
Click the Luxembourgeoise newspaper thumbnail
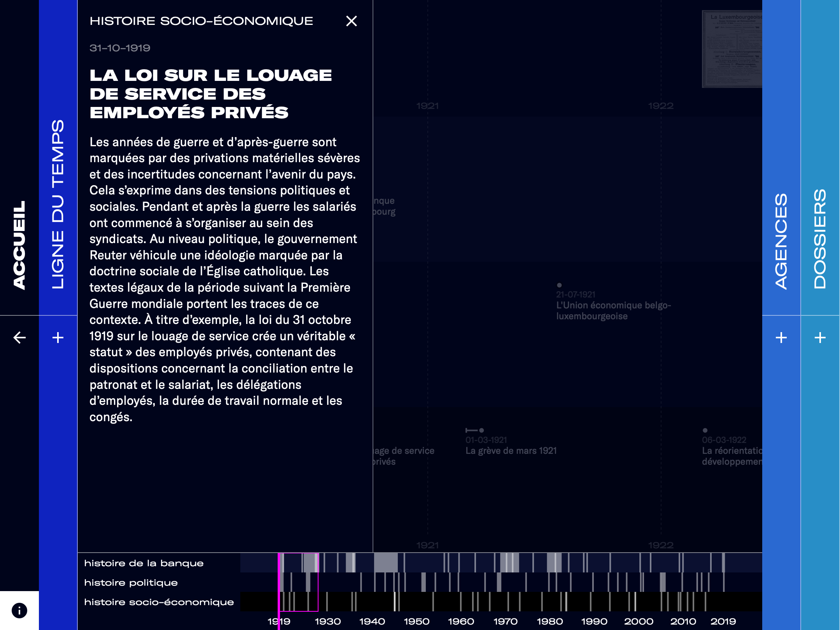click(732, 49)
